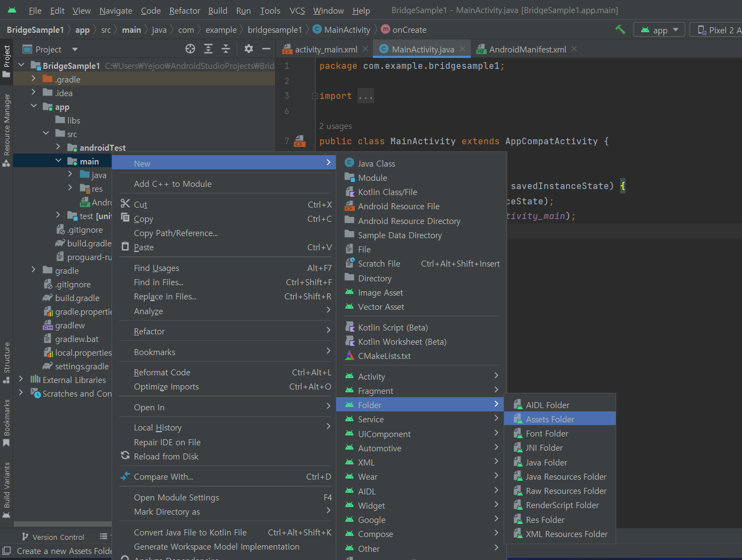742x560 pixels.
Task: Select Assets Folder in Folder submenu
Action: tap(560, 419)
